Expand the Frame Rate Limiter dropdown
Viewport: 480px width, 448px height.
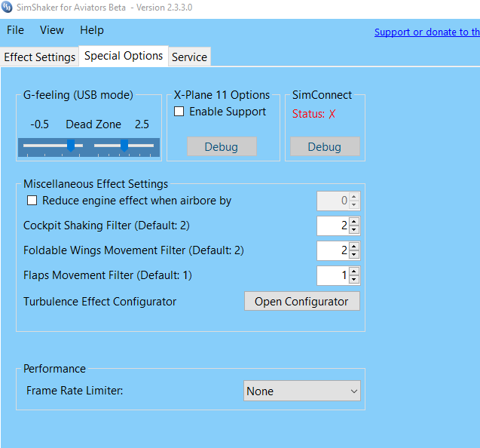pos(302,391)
